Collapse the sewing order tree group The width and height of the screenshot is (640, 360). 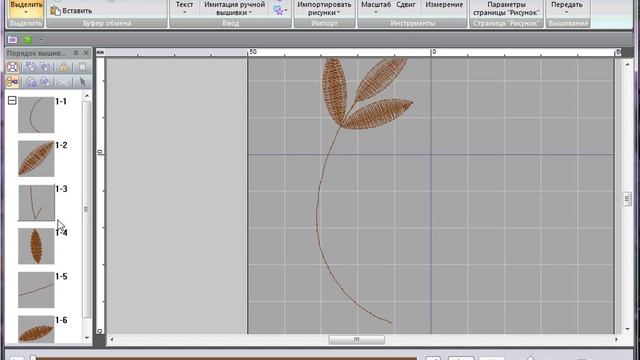click(x=12, y=100)
